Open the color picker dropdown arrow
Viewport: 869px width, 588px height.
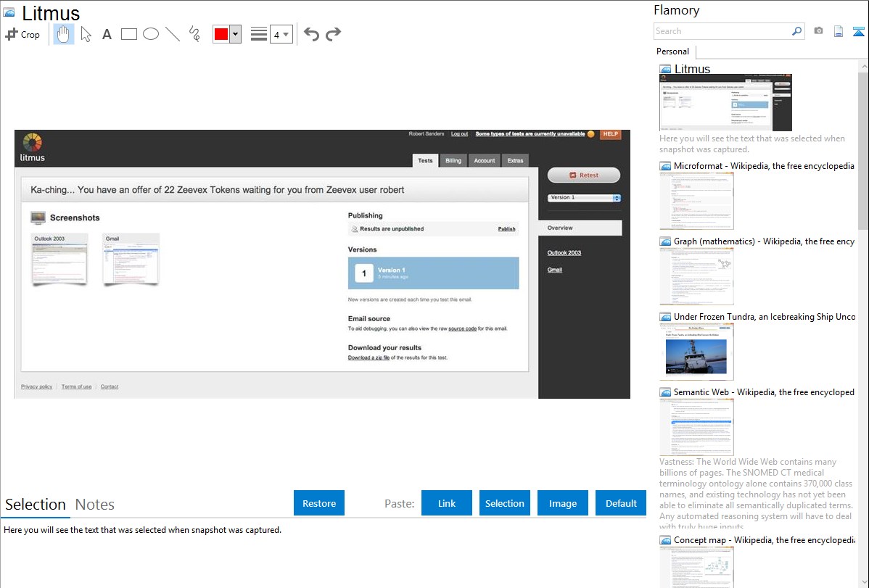[x=235, y=34]
